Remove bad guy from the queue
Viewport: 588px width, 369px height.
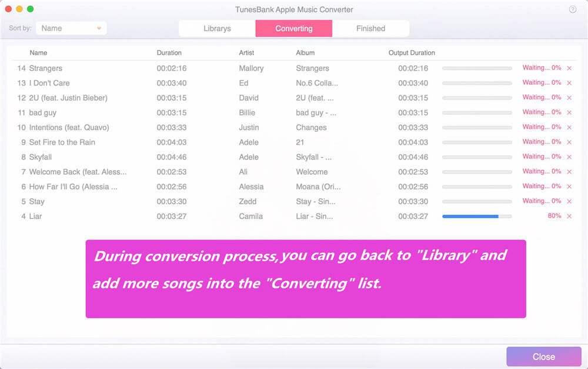click(569, 112)
